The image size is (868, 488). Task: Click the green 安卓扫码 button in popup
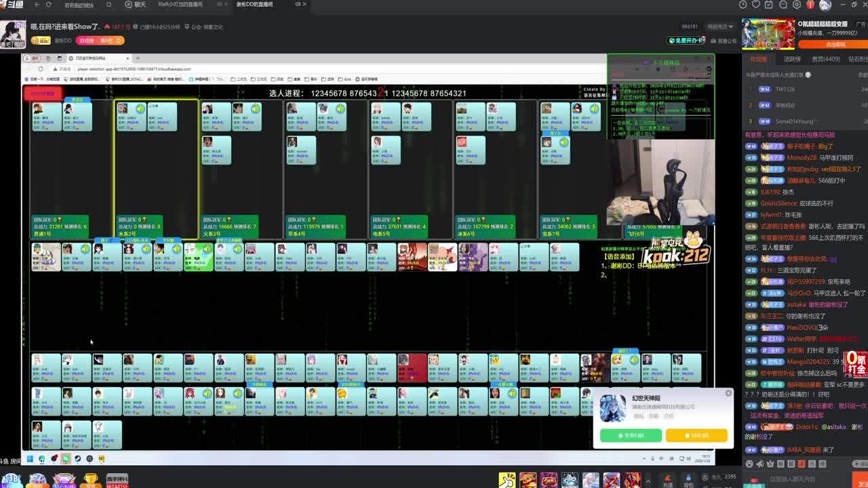[630, 436]
